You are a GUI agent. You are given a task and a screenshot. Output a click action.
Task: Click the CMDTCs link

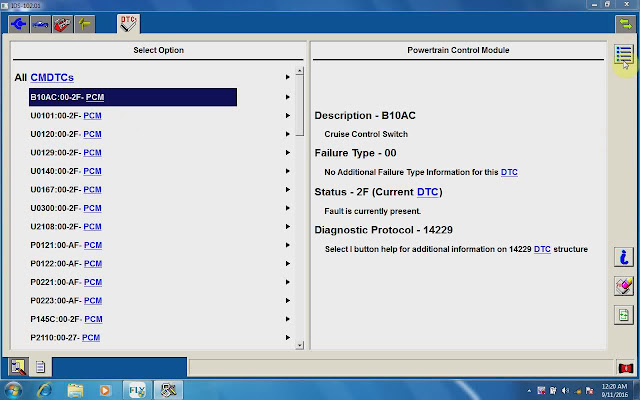[x=52, y=78]
